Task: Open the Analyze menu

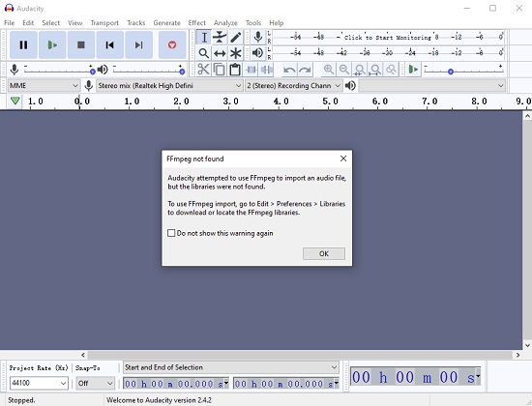Action: pos(225,23)
